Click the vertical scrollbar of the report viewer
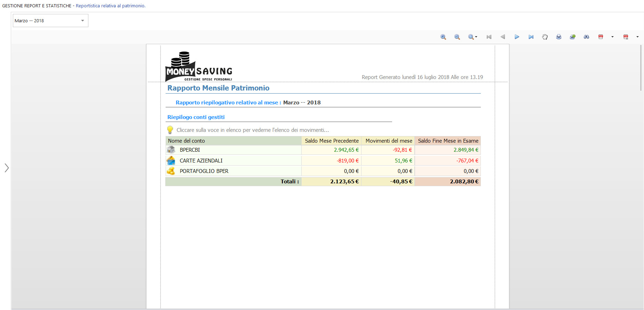The image size is (644, 310). tap(641, 68)
